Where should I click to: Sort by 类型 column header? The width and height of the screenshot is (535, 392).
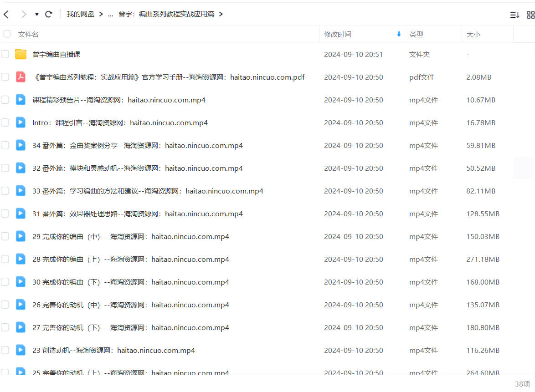(416, 35)
